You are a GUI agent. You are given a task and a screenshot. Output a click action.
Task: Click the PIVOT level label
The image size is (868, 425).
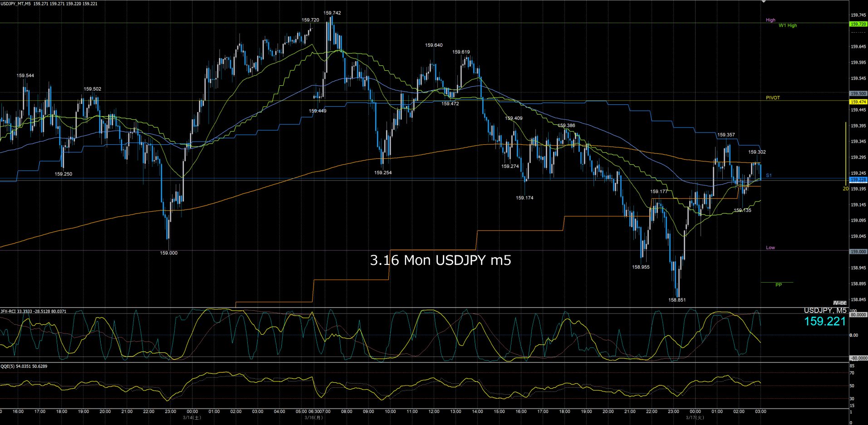[x=773, y=98]
